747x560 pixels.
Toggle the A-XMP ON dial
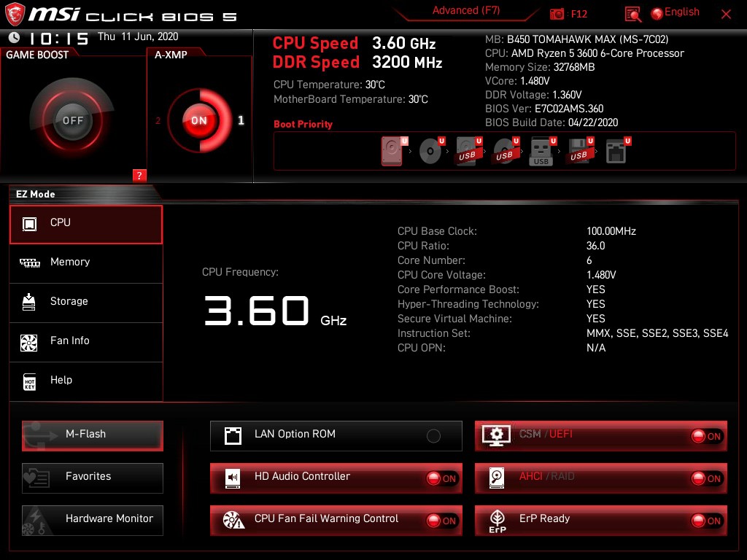(x=200, y=120)
